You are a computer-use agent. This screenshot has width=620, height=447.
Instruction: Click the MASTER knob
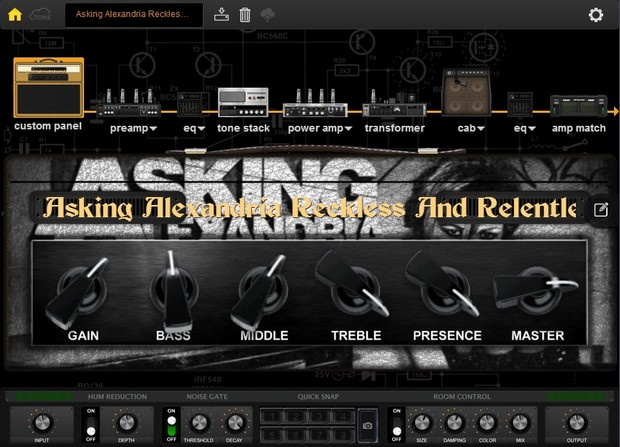click(535, 290)
